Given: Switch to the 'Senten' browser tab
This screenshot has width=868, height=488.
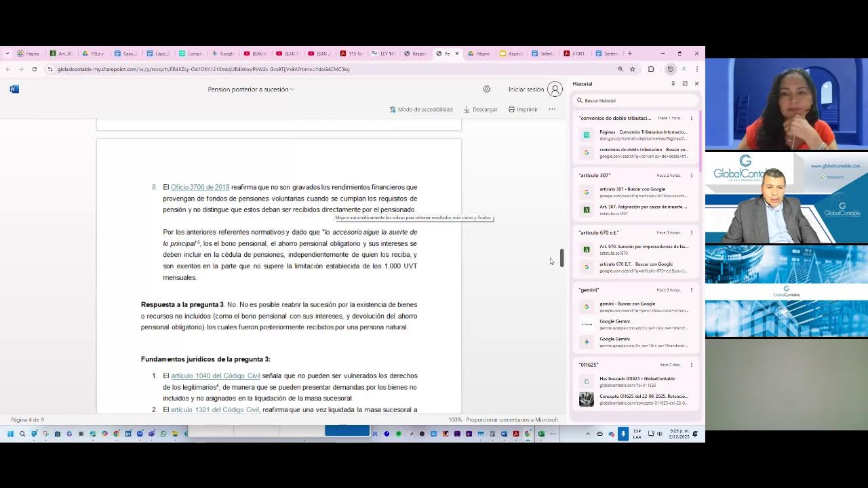Looking at the screenshot, I should pos(607,54).
